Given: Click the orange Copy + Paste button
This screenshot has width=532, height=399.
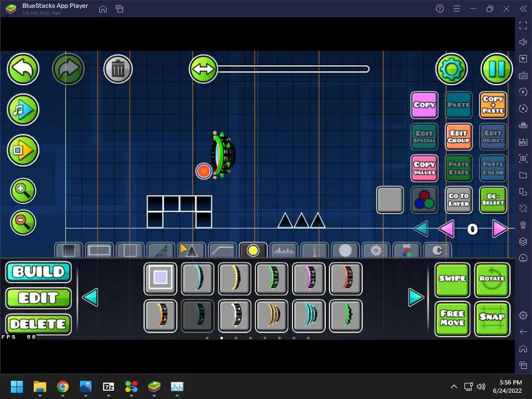Looking at the screenshot, I should 493,105.
